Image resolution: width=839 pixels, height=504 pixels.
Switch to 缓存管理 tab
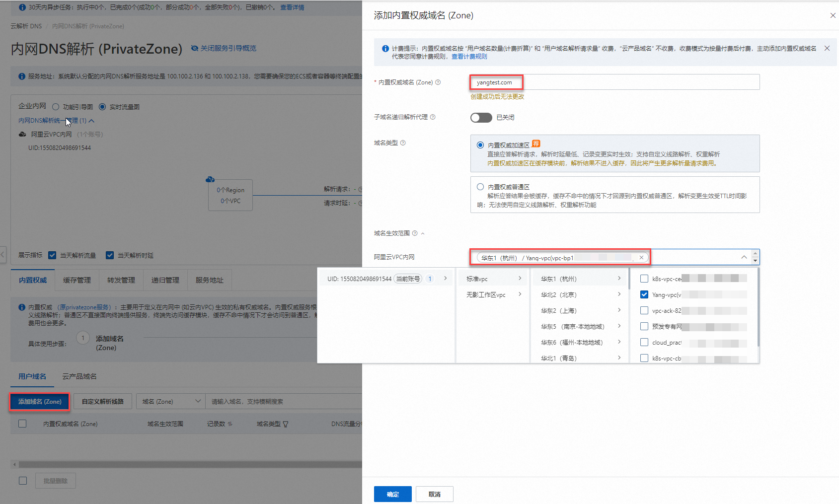pos(77,280)
